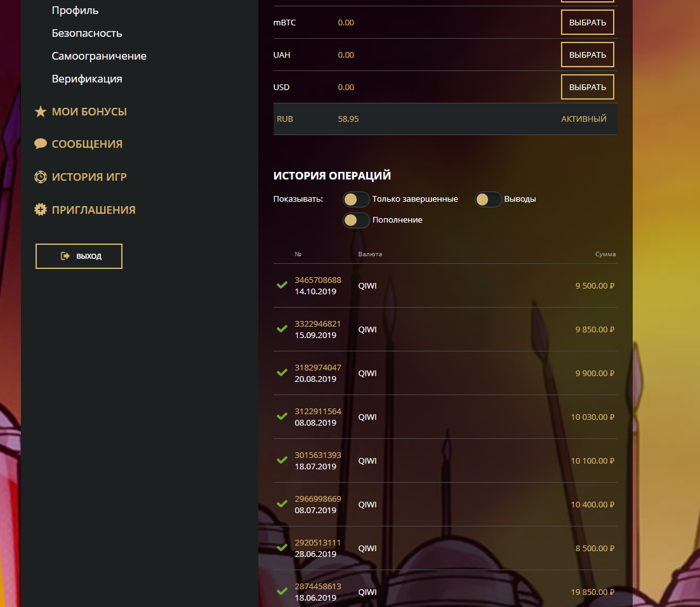The width and height of the screenshot is (700, 607).
Task: Open the Безопасность menu item
Action: tap(87, 33)
